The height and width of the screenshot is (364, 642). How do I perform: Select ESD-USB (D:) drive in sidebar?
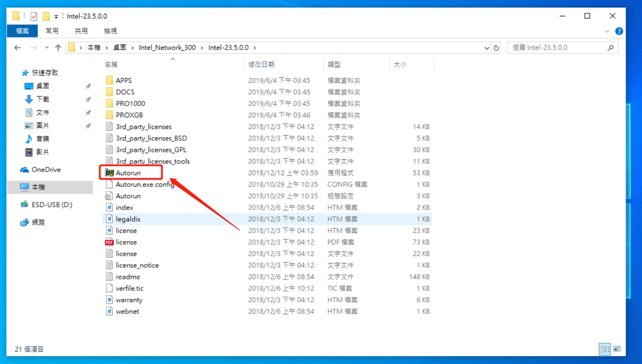click(52, 205)
